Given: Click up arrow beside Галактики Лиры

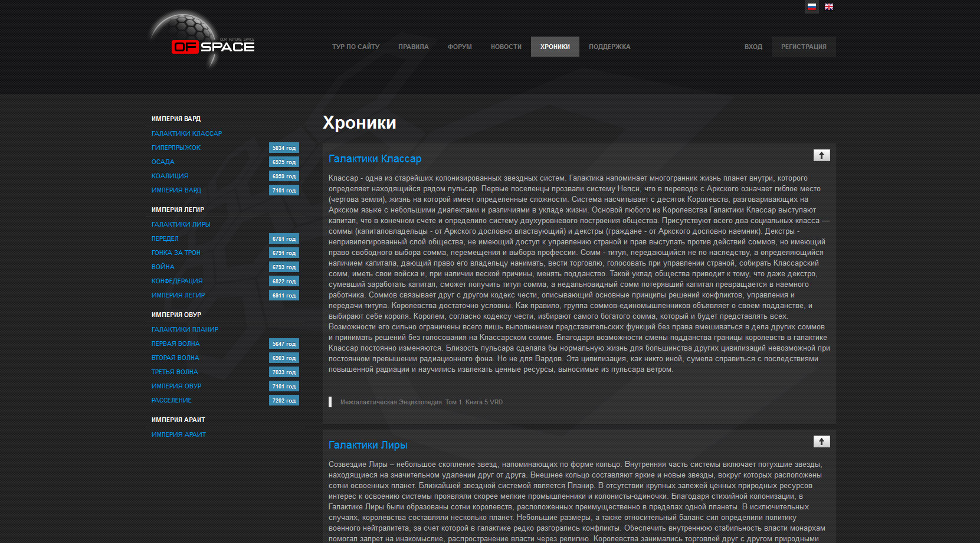Looking at the screenshot, I should pos(821,441).
